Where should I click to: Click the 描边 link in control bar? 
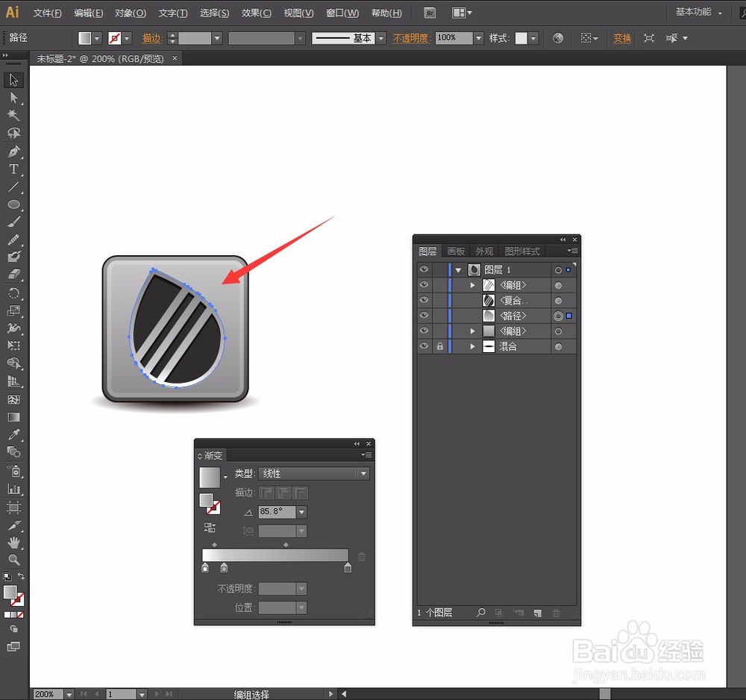tap(152, 38)
